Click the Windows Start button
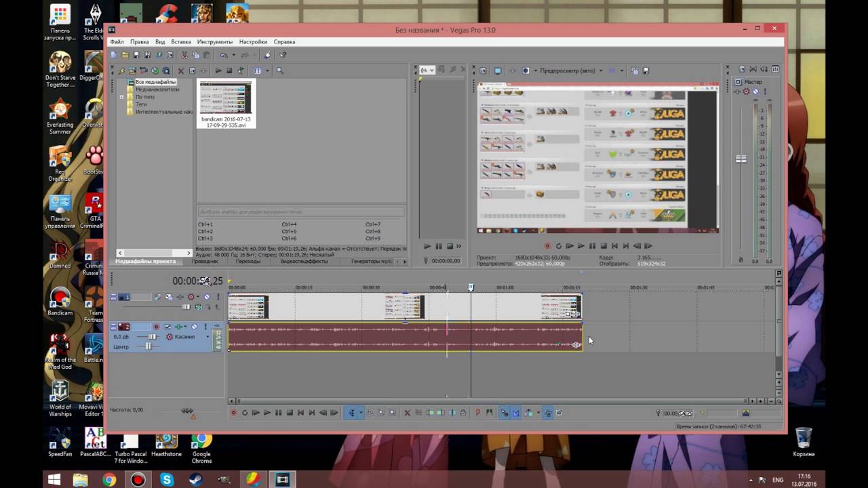 (x=54, y=480)
